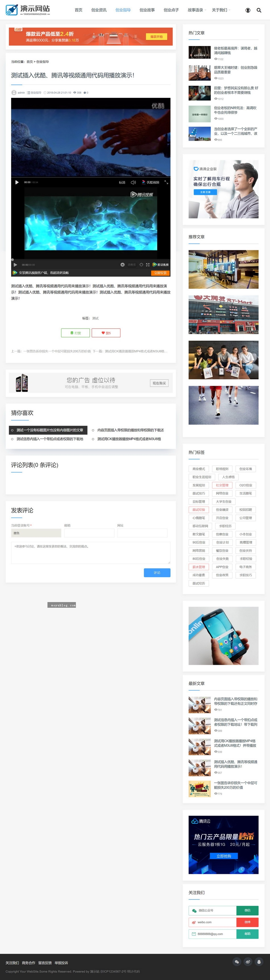
Task: Click 现在购买 button on ad banner
Action: 159,383
